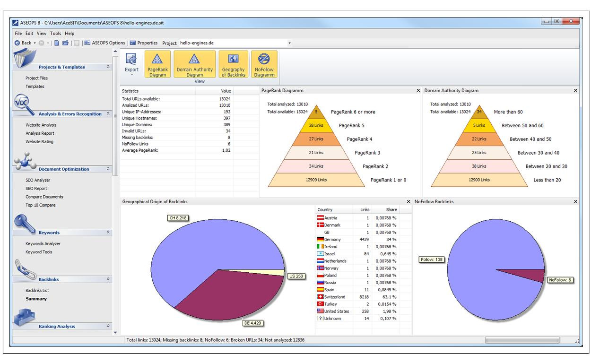Viewport: 591px width, 364px height.
Task: Open SEO Analyzer
Action: coord(37,180)
